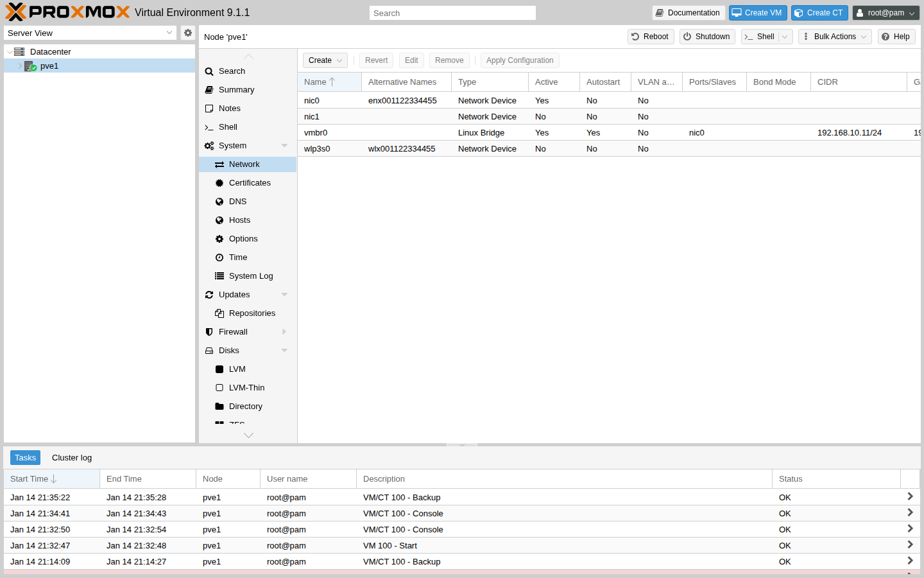The image size is (924, 578).
Task: Open the Bulk Actions menu
Action: (x=835, y=37)
